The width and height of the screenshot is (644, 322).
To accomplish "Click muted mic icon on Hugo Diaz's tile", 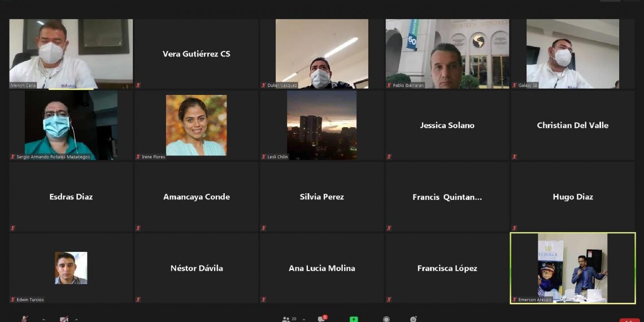I will (514, 228).
